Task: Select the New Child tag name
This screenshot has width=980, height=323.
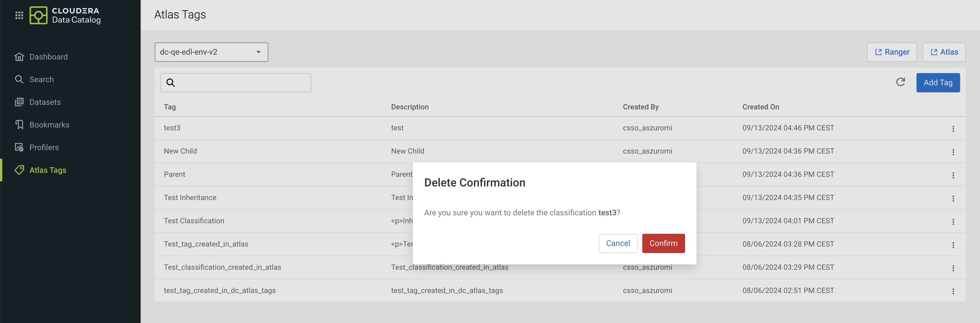Action: [180, 151]
